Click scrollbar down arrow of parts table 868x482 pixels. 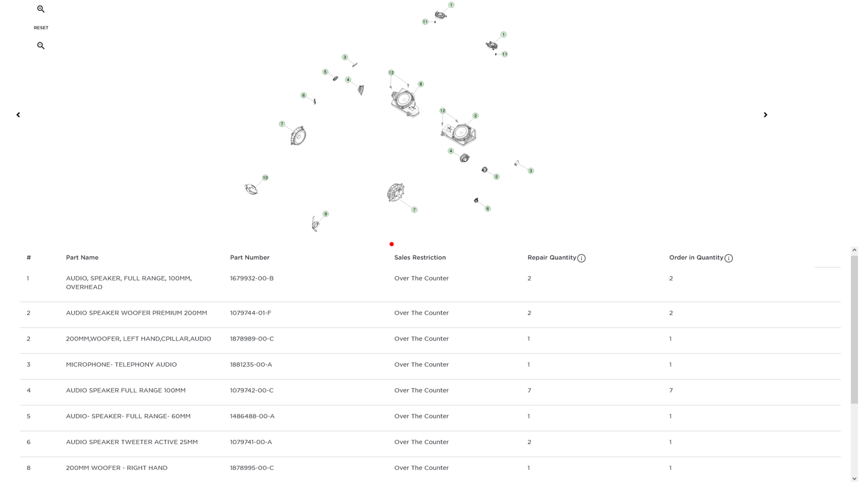click(854, 478)
